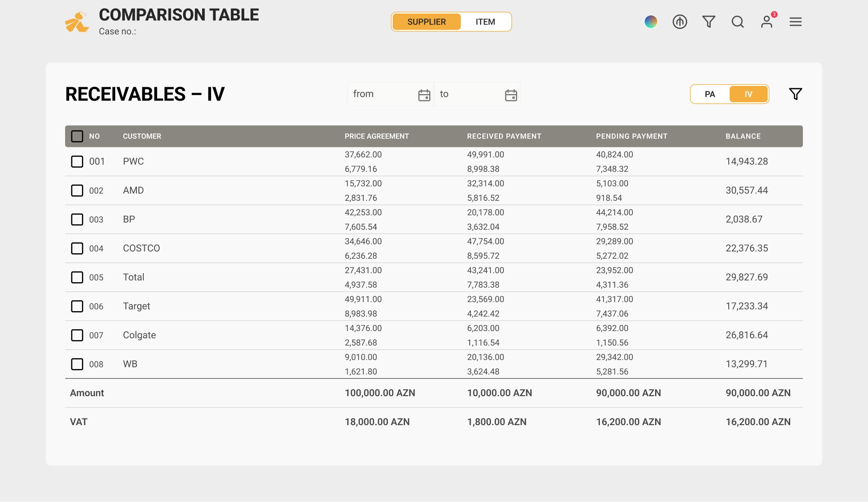Click price agreement value 49,911.00
Viewport: 868px width, 502px height.
point(363,299)
